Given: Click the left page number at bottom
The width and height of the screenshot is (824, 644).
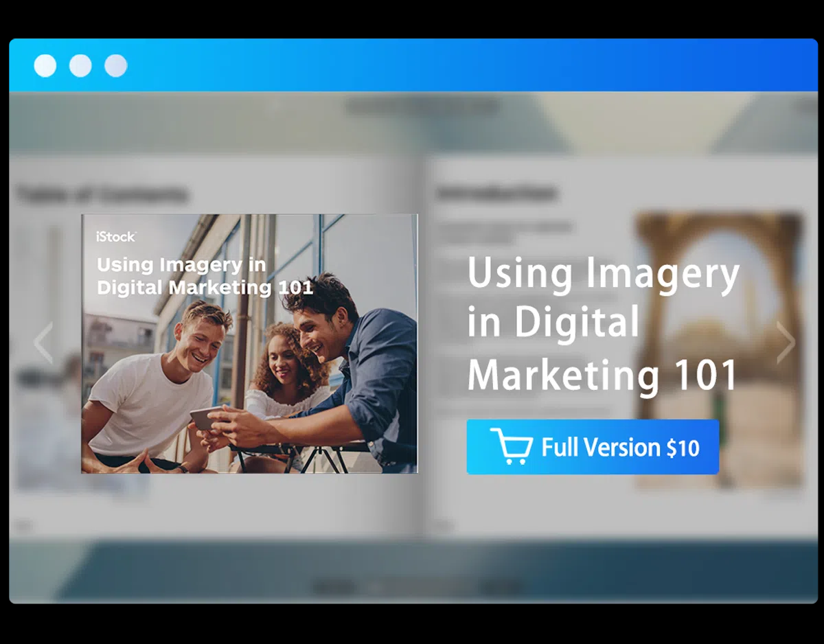Looking at the screenshot, I should 23,526.
